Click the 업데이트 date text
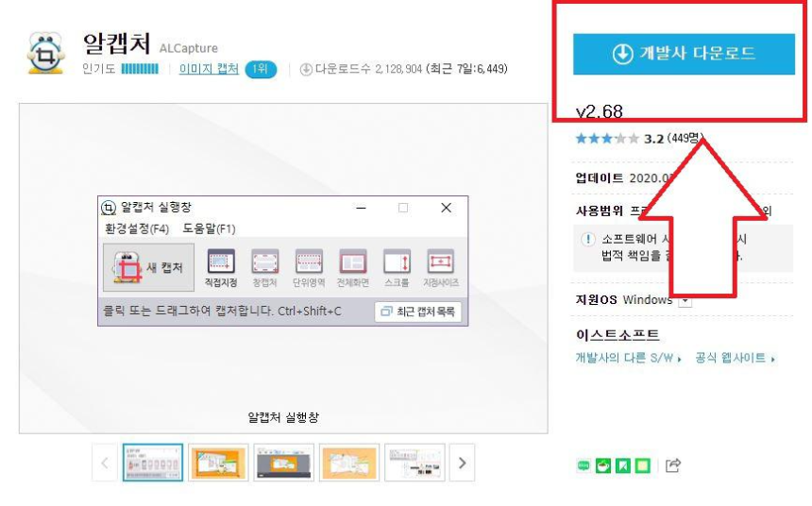This screenshot has height=506, width=812. (x=624, y=178)
